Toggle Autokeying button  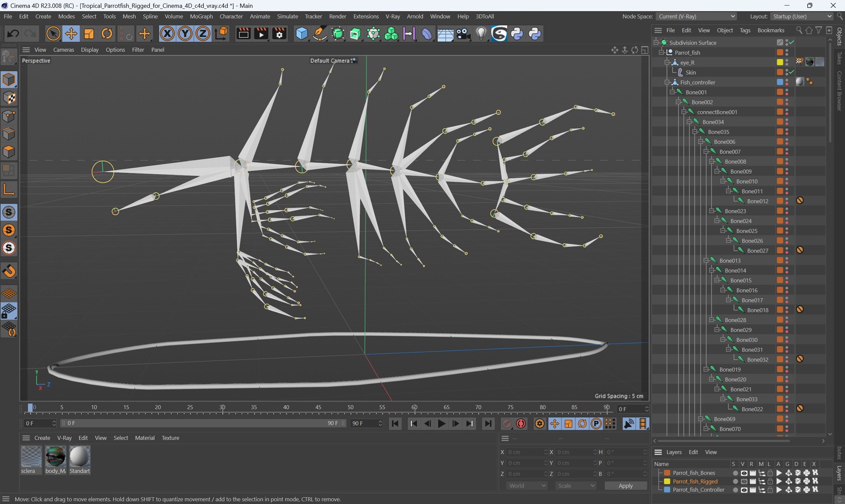521,424
